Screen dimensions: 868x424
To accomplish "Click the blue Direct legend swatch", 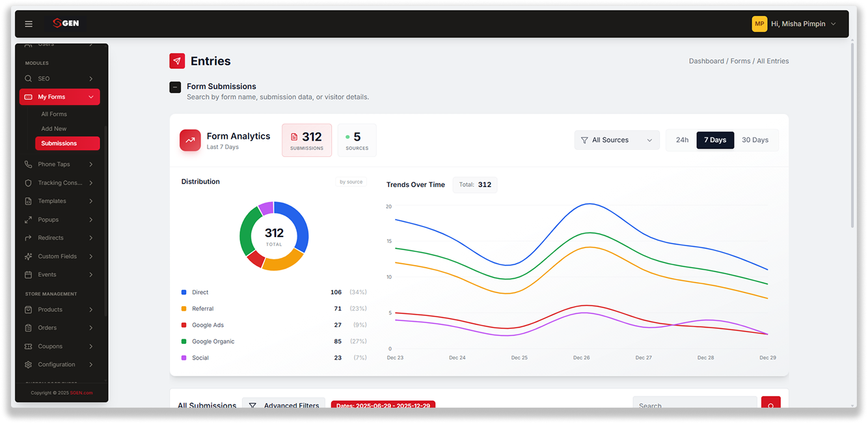I will (184, 292).
